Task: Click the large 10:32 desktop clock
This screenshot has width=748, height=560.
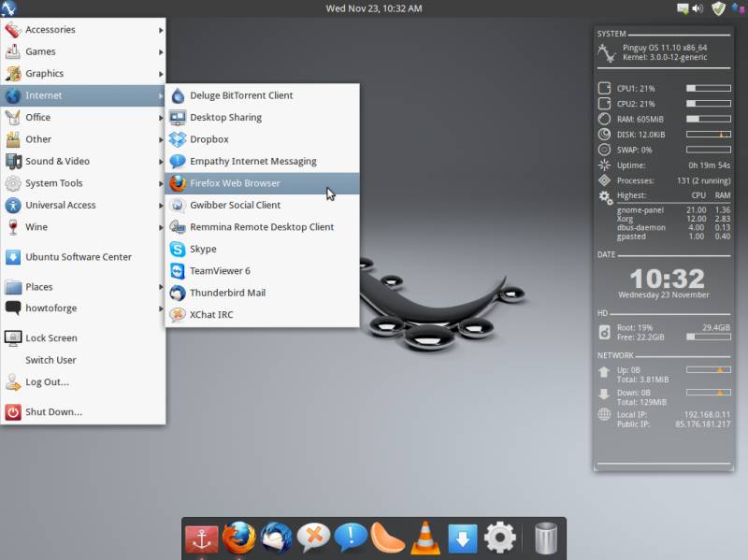Action: pyautogui.click(x=667, y=279)
